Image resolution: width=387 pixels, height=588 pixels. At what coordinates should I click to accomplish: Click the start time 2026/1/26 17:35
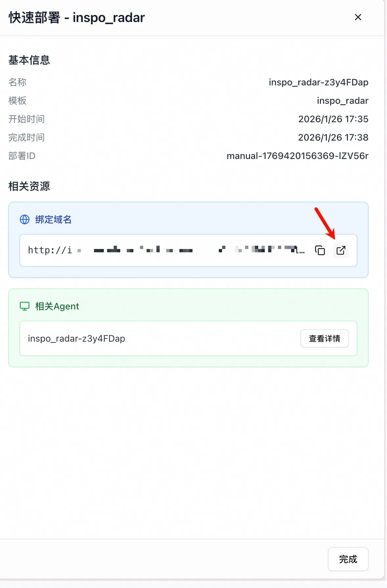(x=333, y=119)
